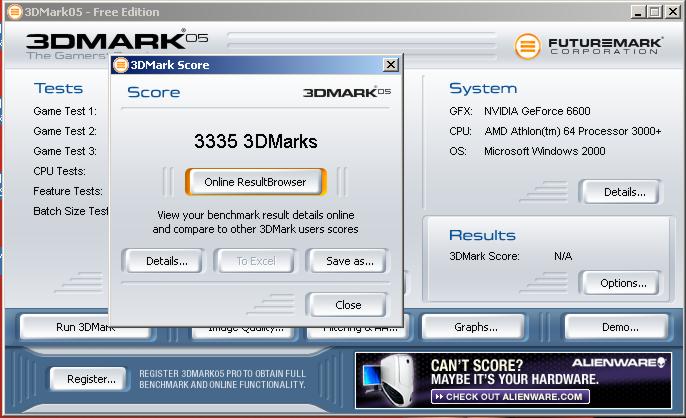Maximize the 3DMark05 main window
Screen dimensions: 686x418
point(654,12)
